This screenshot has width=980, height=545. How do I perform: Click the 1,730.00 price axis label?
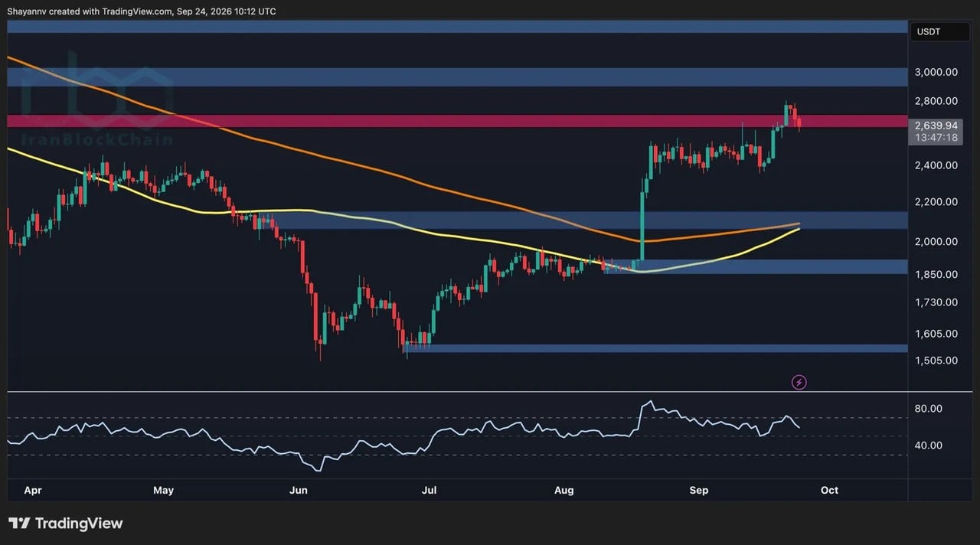click(936, 302)
